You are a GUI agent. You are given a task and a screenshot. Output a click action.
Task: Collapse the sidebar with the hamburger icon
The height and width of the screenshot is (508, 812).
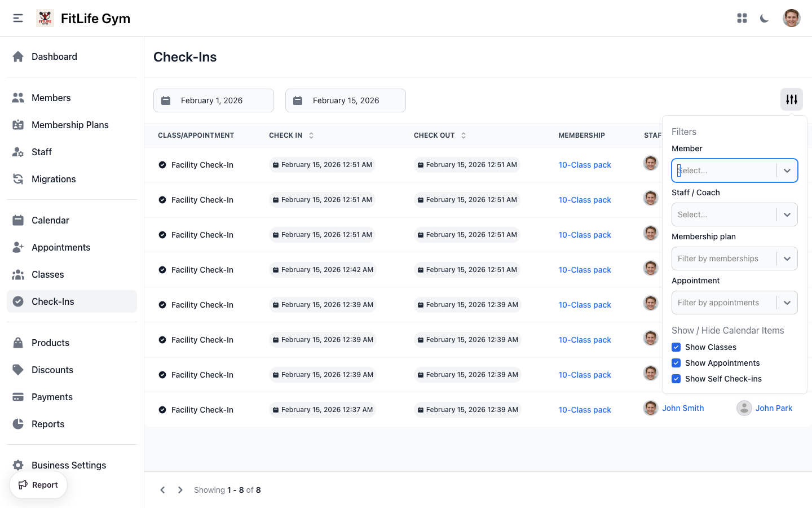tap(18, 18)
